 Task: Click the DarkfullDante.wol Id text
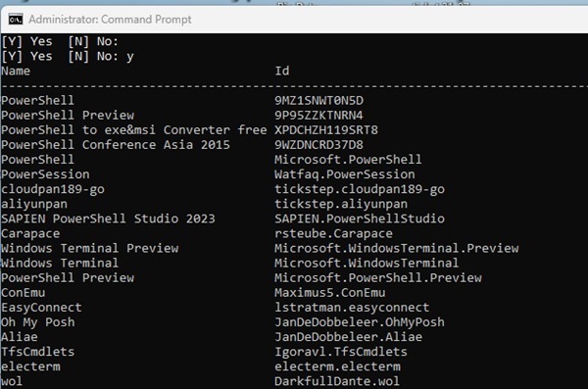pos(337,381)
